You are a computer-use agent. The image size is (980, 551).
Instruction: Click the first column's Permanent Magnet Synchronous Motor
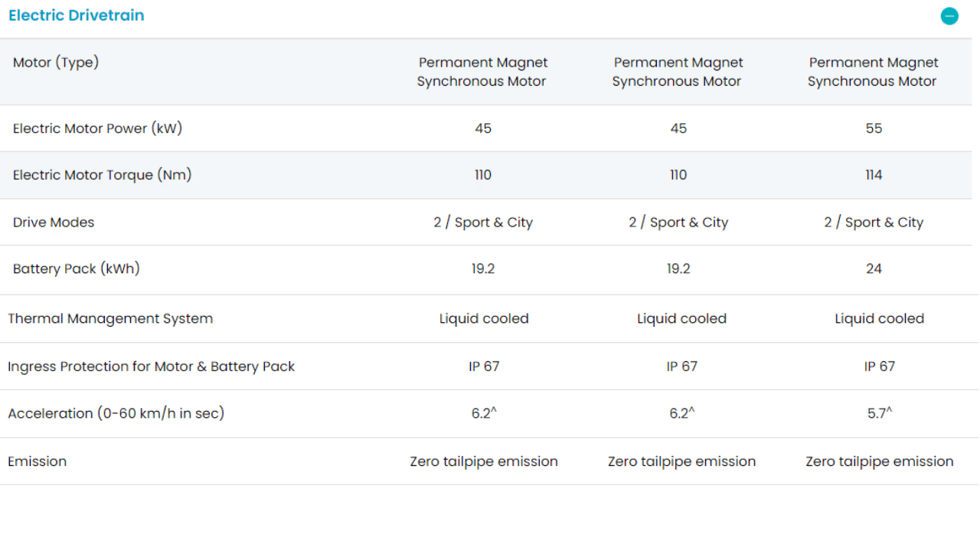[x=482, y=72]
